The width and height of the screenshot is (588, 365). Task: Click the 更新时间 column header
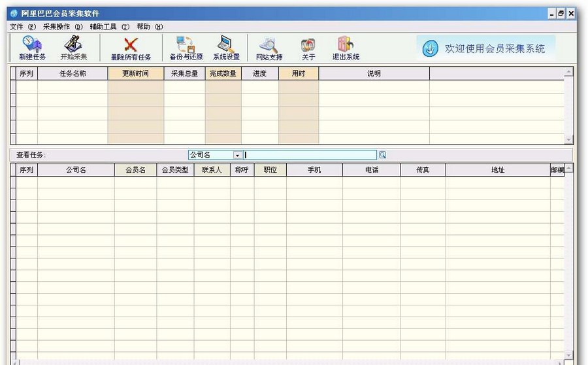(136, 73)
